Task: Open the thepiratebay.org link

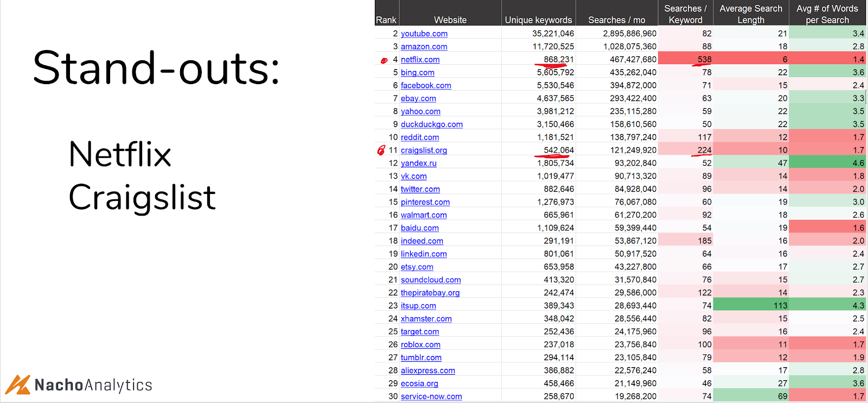Action: [x=430, y=293]
